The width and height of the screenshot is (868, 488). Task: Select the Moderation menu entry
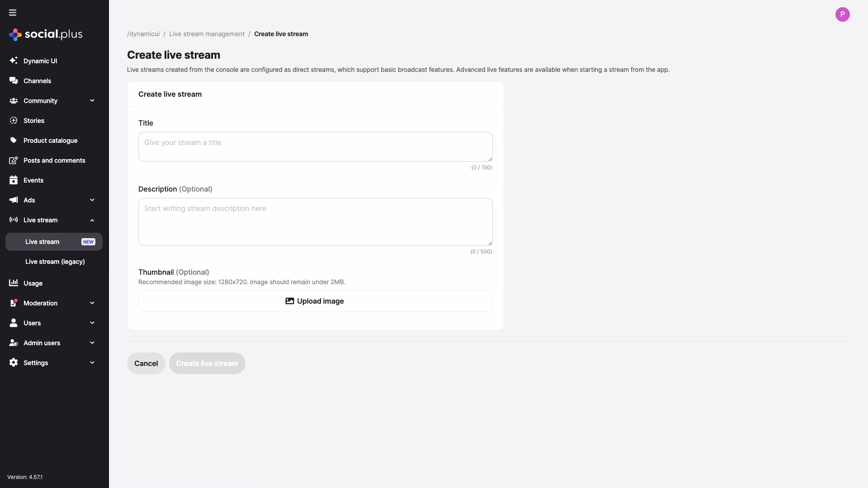pos(41,303)
